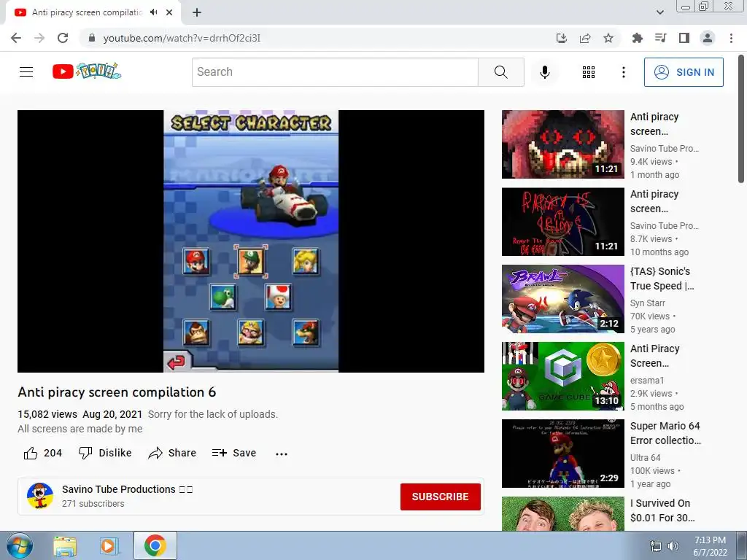Open the YouTube guide hamburger menu
747x560 pixels.
(x=26, y=72)
